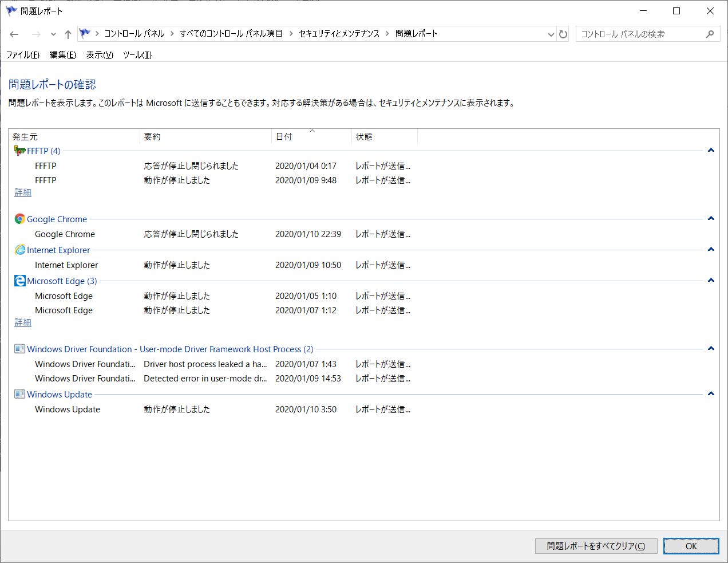
Task: Click the Google Chrome group icon
Action: (20, 219)
